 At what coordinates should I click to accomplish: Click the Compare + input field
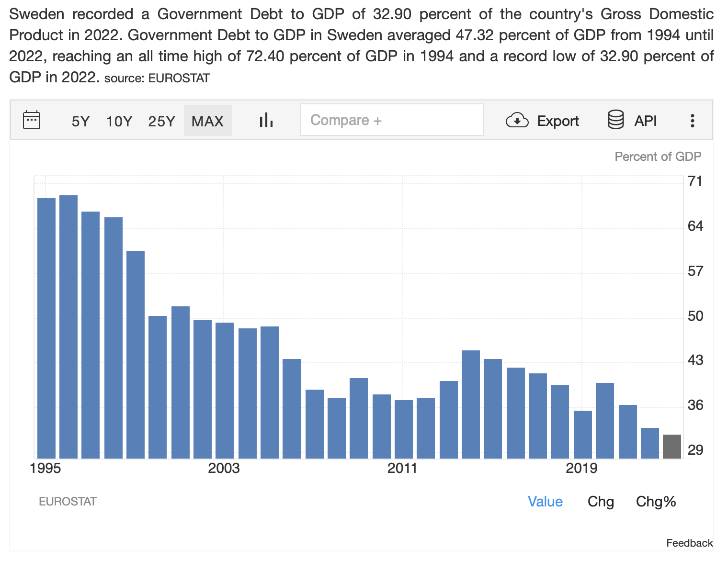tap(391, 120)
